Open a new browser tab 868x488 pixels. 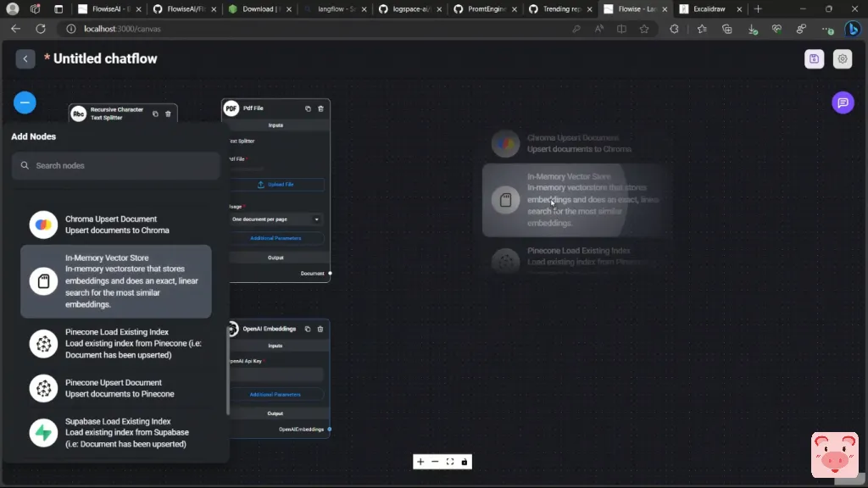758,8
